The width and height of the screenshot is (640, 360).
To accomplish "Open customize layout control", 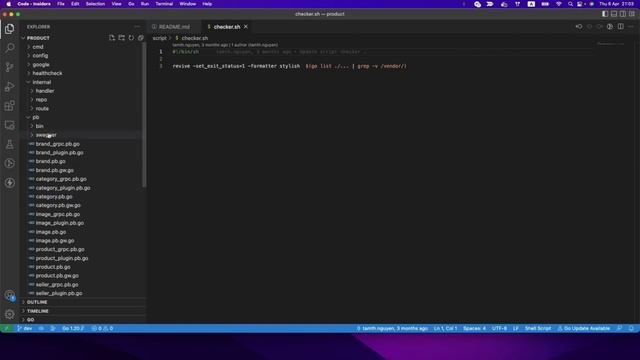I will point(632,14).
